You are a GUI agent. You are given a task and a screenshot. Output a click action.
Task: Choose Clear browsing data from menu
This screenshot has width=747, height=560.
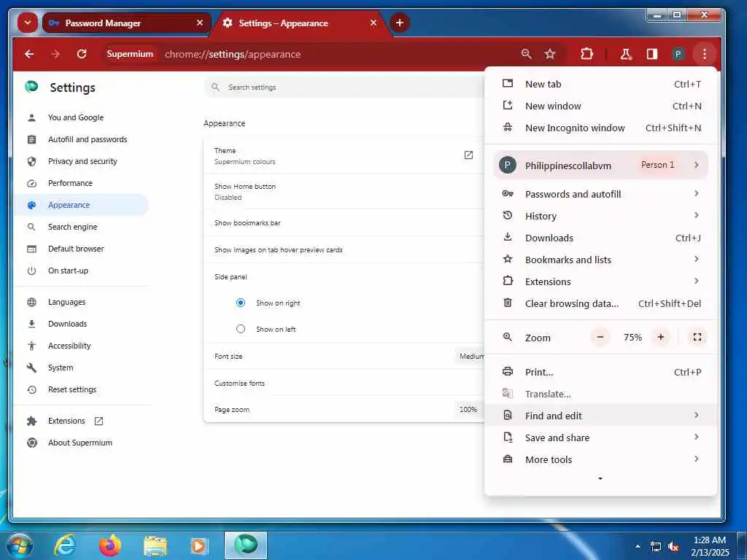[x=601, y=304]
